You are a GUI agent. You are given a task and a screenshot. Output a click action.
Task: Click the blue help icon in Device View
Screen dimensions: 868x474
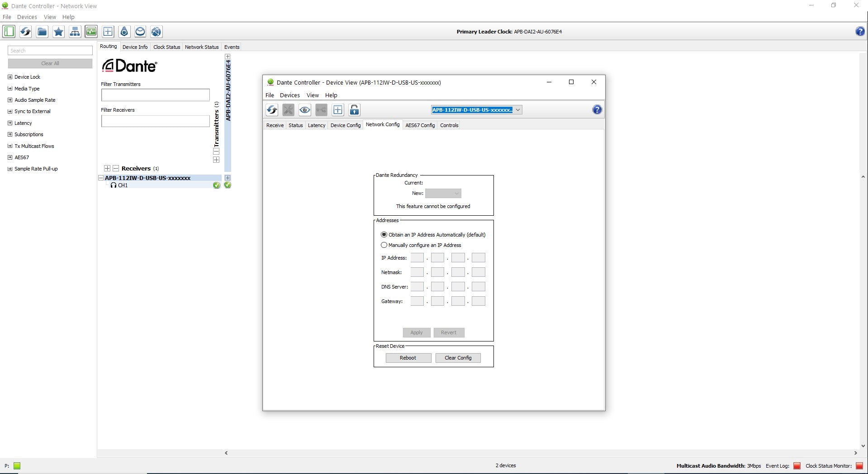pos(597,110)
